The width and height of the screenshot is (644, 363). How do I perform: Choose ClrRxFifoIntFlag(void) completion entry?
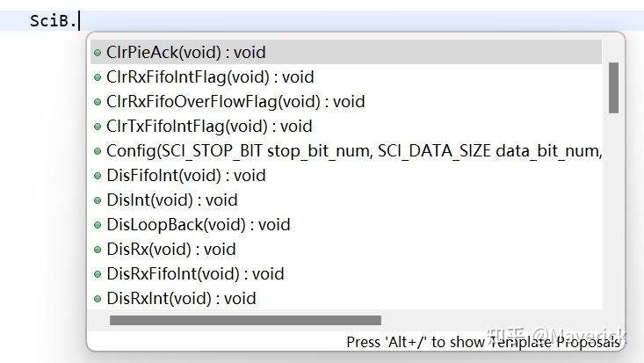coord(210,77)
